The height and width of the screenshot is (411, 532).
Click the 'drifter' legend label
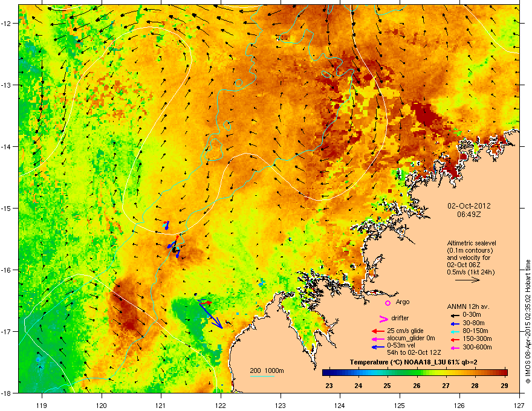[400, 318]
